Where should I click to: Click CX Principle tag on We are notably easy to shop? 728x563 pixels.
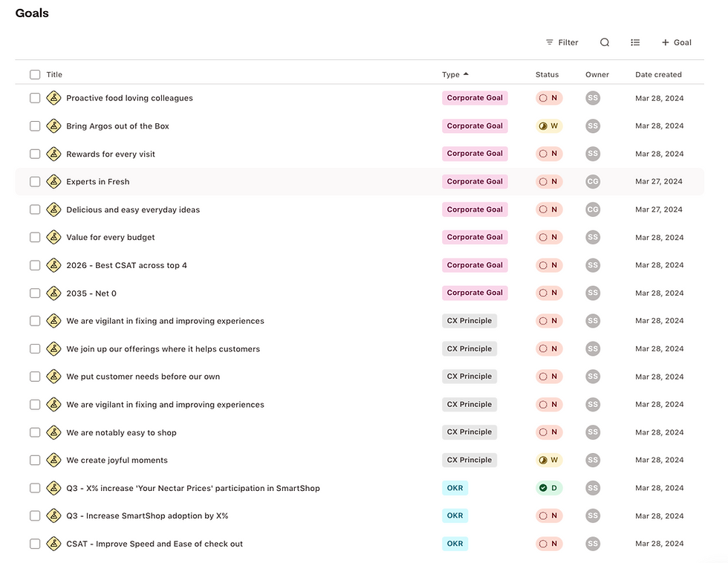(x=469, y=432)
